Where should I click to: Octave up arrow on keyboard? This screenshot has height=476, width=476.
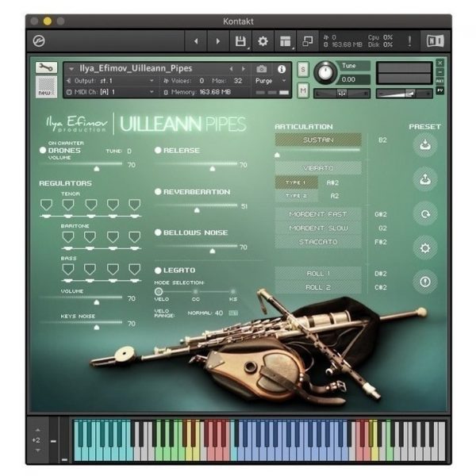click(x=37, y=430)
